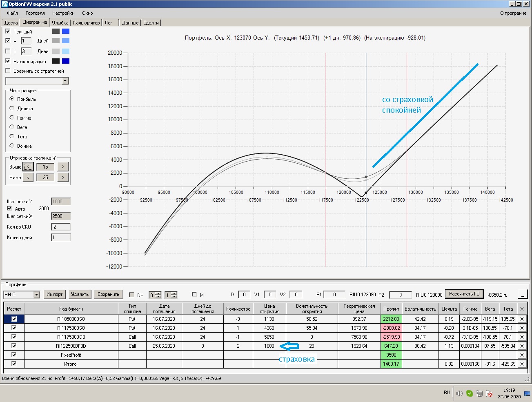Image resolution: width=532 pixels, height=402 pixels.
Task: Click the Сохранить button
Action: click(108, 294)
